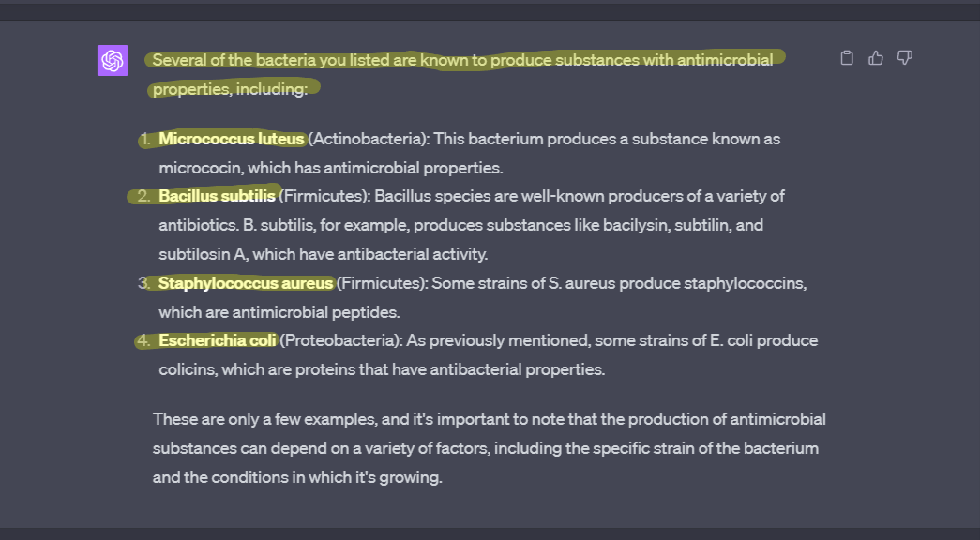980x540 pixels.
Task: Click the bold Micrococcus luteus heading
Action: 232,139
